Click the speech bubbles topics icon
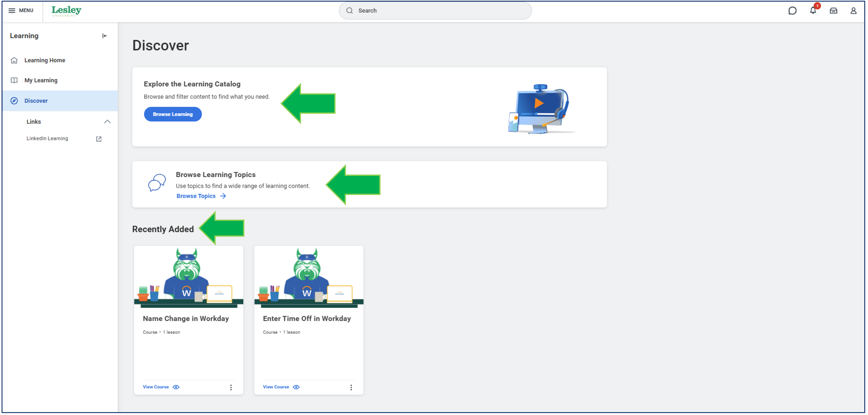 pyautogui.click(x=157, y=182)
